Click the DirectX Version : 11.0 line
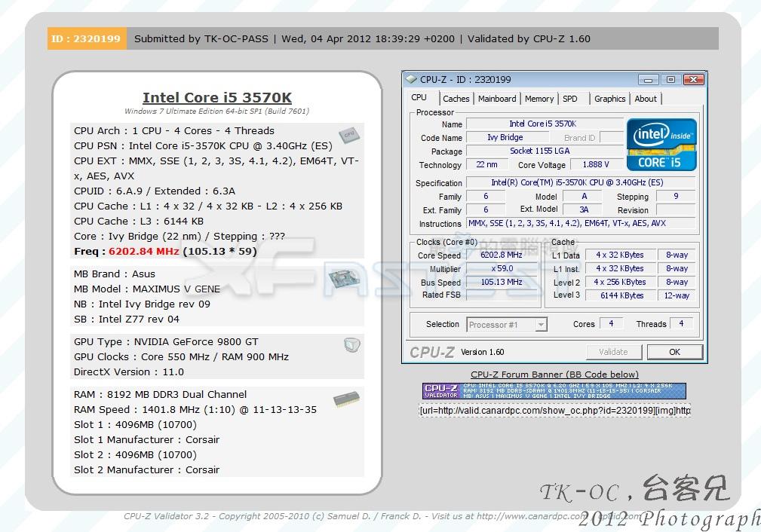The height and width of the screenshot is (532, 761). point(129,372)
